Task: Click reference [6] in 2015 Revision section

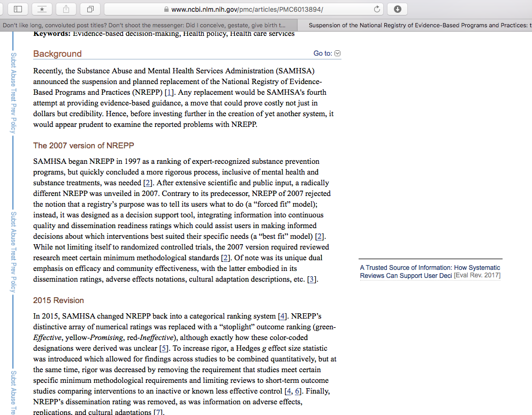Action: point(298,391)
